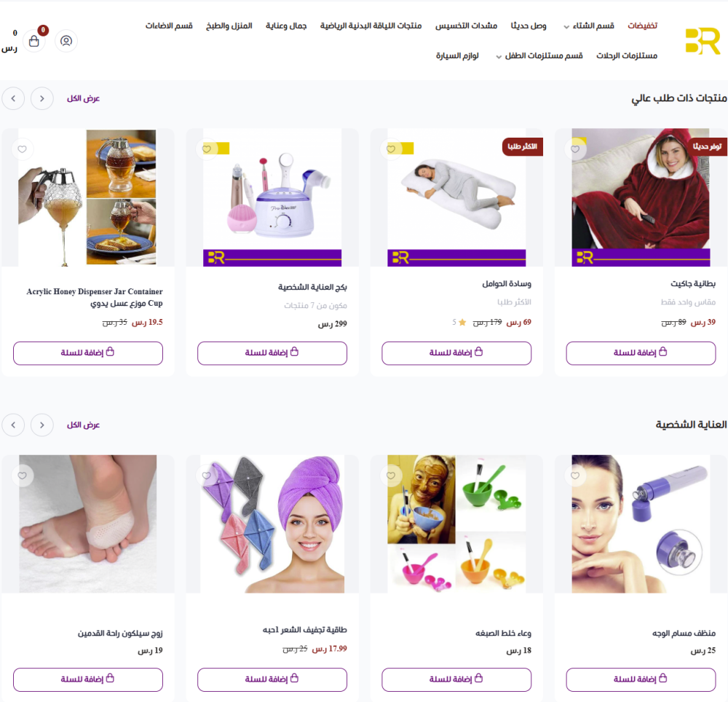Favorite the بطانية جاكيت product with heart
The height and width of the screenshot is (702, 728).
click(575, 149)
